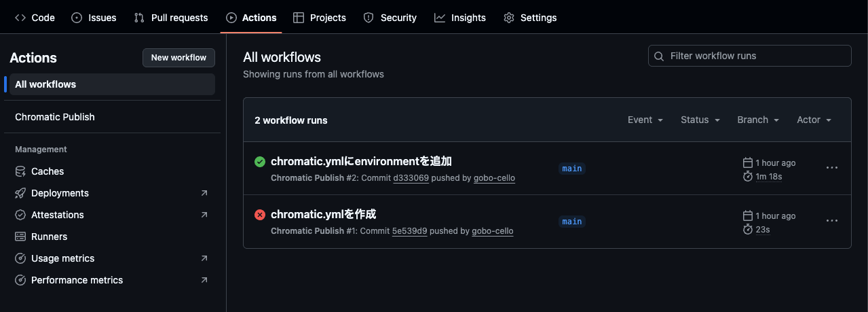Screen dimensions: 868x312
Task: Open Attestations in the sidebar
Action: coord(109,215)
